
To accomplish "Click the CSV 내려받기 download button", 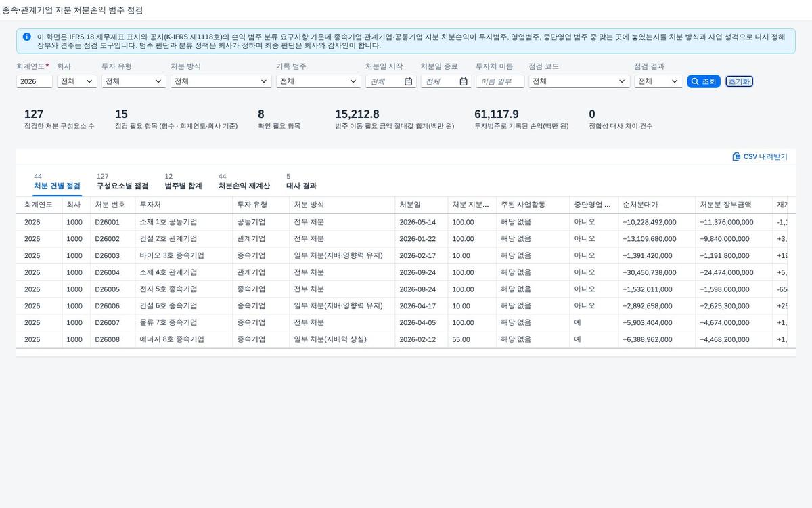I will pyautogui.click(x=760, y=156).
